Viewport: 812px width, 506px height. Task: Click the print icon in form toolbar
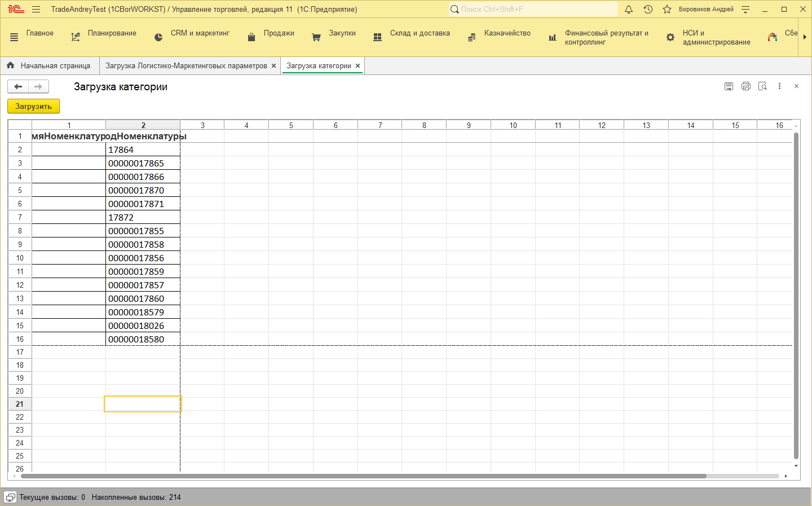pyautogui.click(x=745, y=86)
